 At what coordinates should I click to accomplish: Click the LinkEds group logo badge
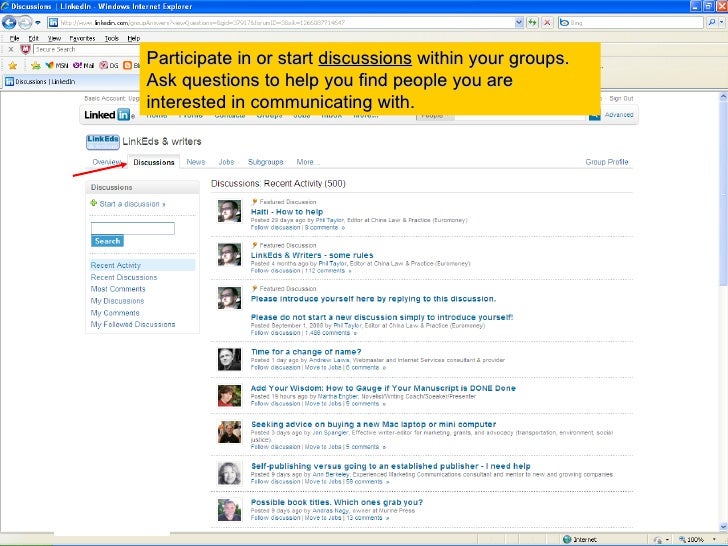pyautogui.click(x=101, y=141)
